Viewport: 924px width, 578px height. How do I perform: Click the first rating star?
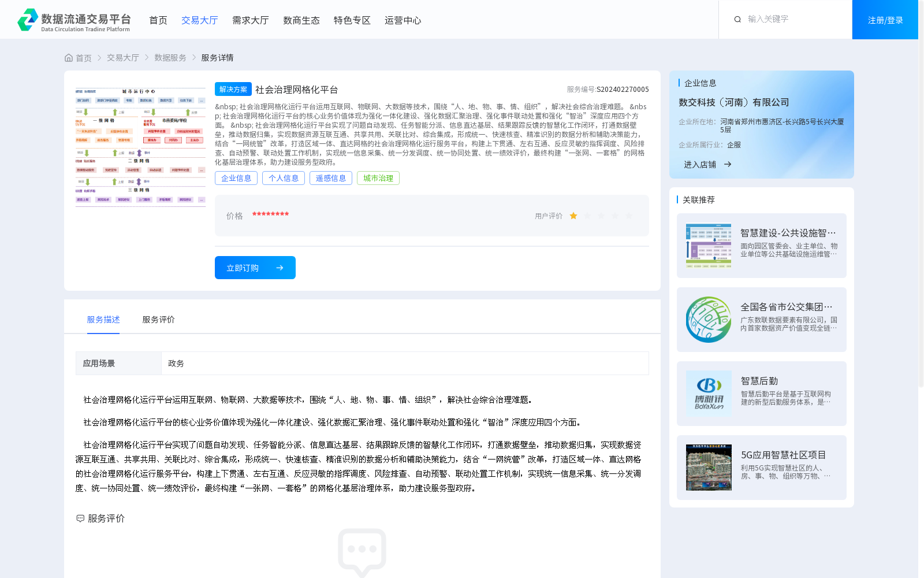(573, 216)
